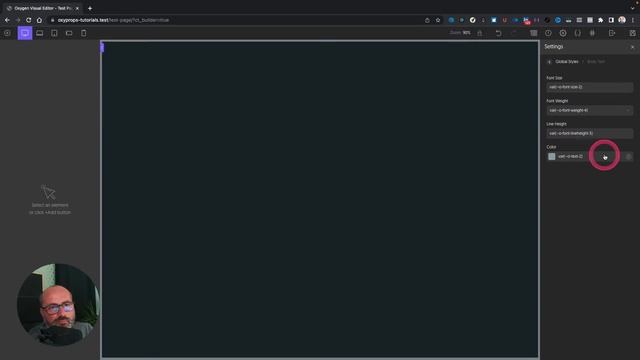
Task: Select the Oxygen Visual Editor browser tab
Action: coord(42,8)
